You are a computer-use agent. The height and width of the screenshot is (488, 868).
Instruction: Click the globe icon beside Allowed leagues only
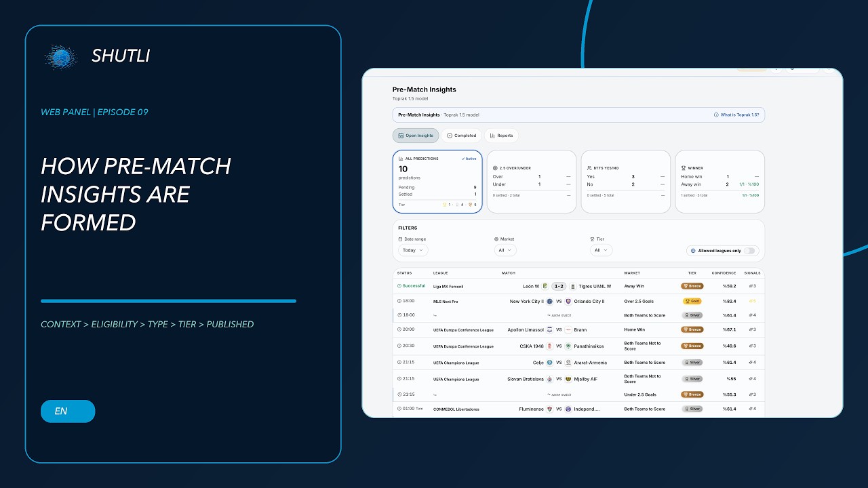693,251
